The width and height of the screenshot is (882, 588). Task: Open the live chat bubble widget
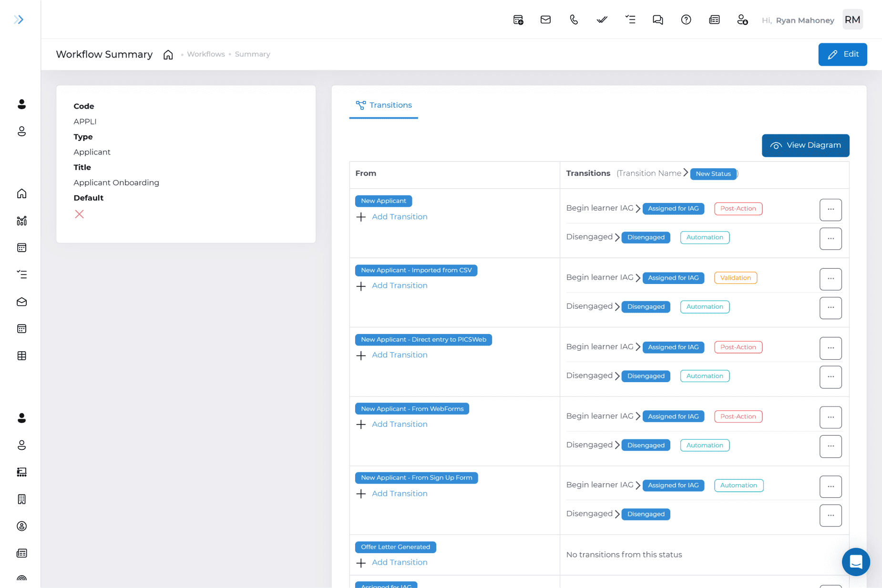pos(856,562)
